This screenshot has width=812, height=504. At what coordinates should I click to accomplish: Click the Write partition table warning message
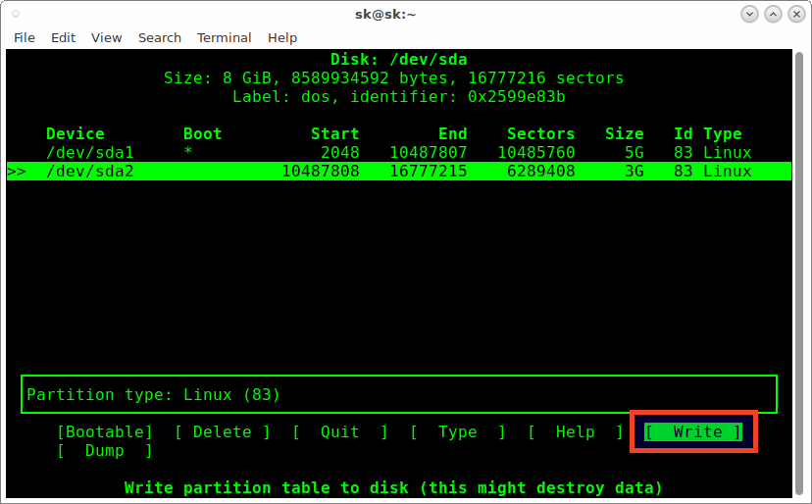coord(393,488)
